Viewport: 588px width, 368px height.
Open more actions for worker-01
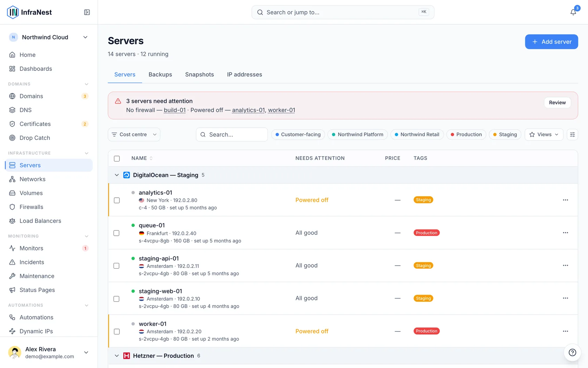click(x=565, y=331)
